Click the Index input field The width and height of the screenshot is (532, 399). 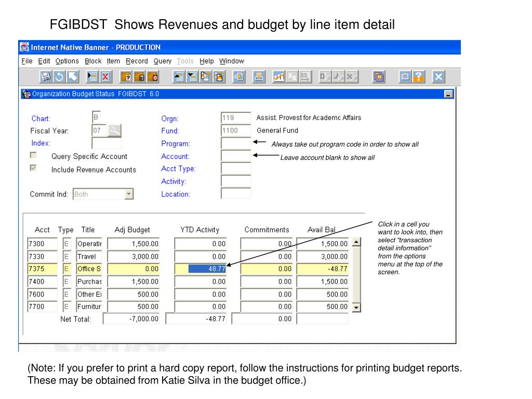click(x=107, y=143)
